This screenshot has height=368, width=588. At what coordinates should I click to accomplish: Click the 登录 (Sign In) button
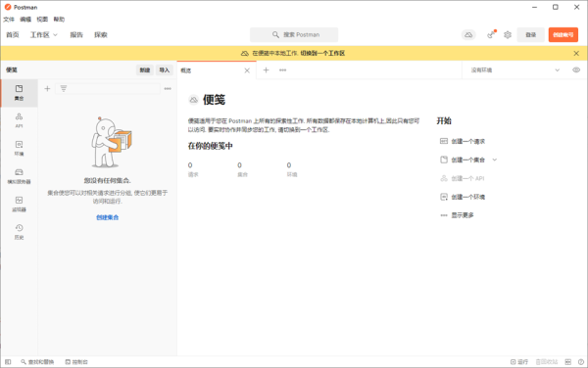530,35
